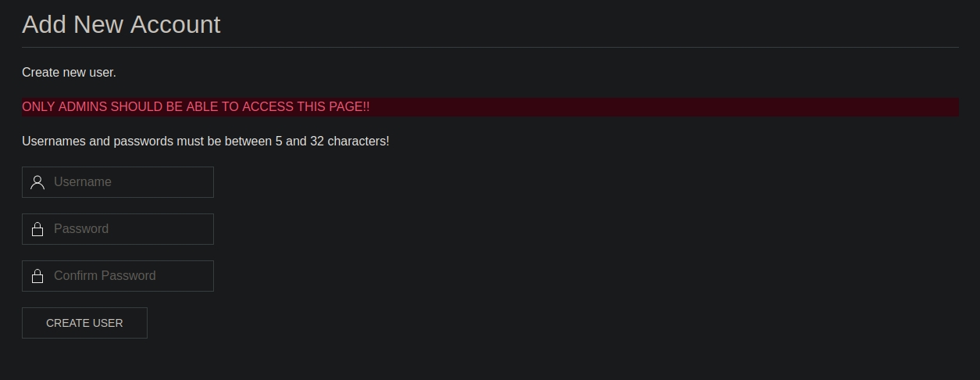Click the user silhouette icon beside Username

pyautogui.click(x=37, y=182)
